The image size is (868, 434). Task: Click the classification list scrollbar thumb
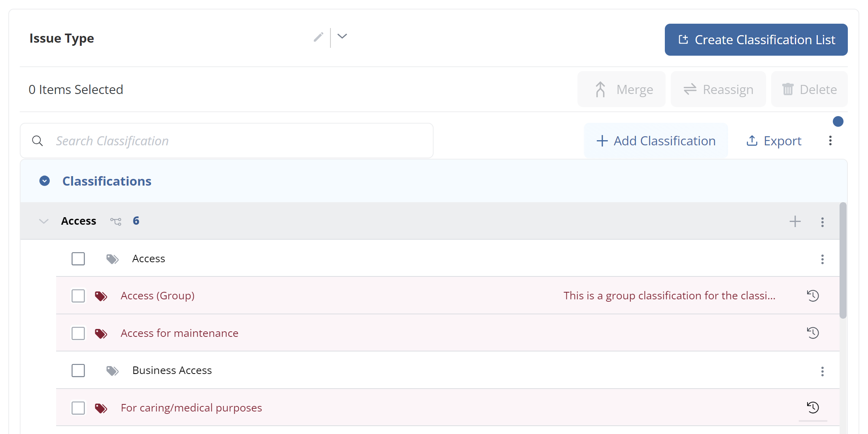click(x=843, y=261)
